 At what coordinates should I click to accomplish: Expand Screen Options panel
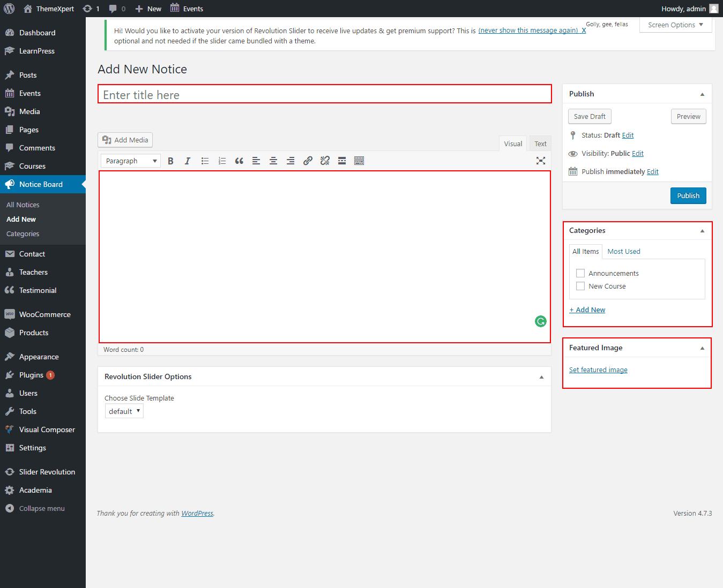point(675,25)
